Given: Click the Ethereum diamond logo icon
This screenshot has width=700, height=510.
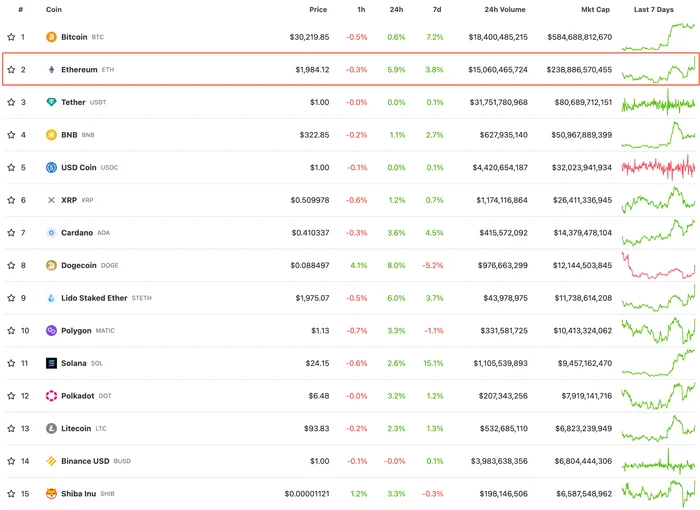Looking at the screenshot, I should pyautogui.click(x=51, y=69).
